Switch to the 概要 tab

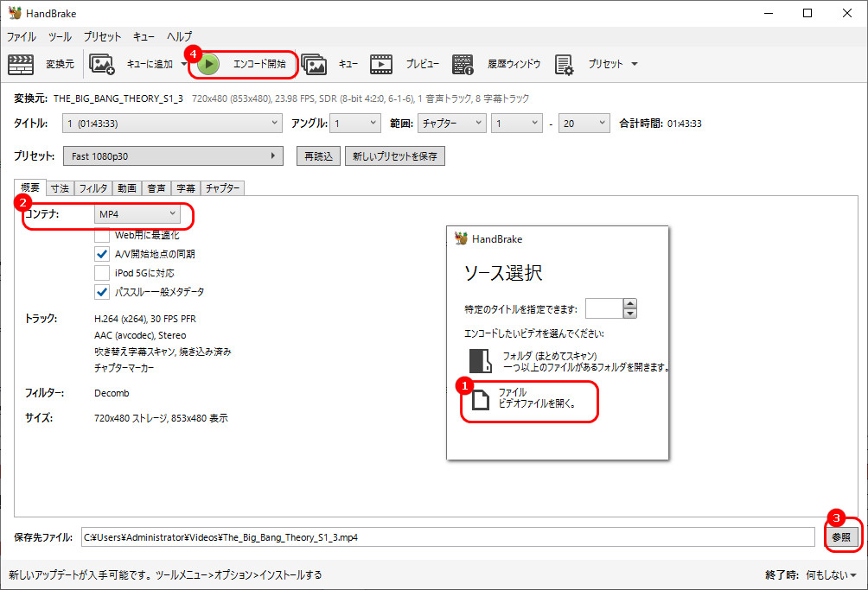[x=30, y=187]
